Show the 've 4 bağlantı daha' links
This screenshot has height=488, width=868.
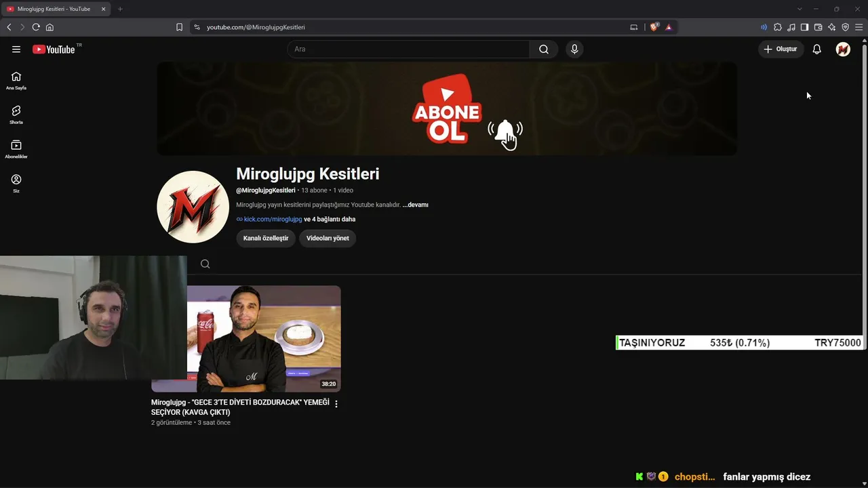(330, 219)
